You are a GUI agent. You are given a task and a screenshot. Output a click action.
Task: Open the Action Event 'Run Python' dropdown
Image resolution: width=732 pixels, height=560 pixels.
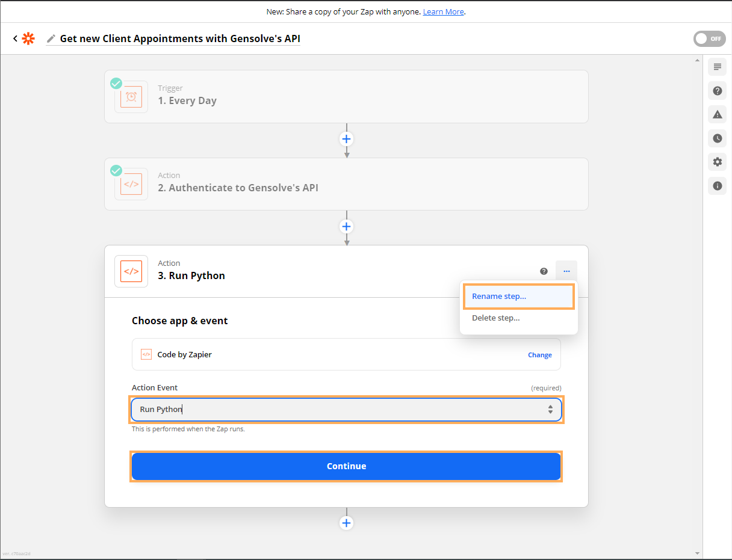pyautogui.click(x=346, y=410)
